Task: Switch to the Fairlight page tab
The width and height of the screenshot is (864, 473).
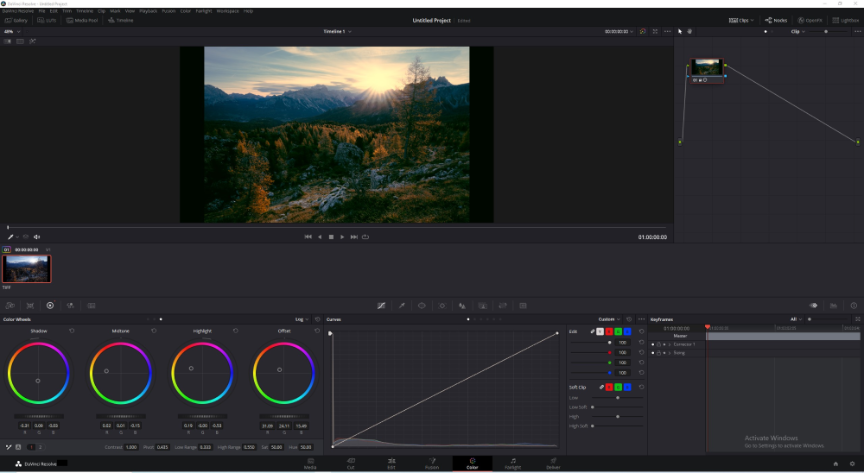Action: coord(513,464)
